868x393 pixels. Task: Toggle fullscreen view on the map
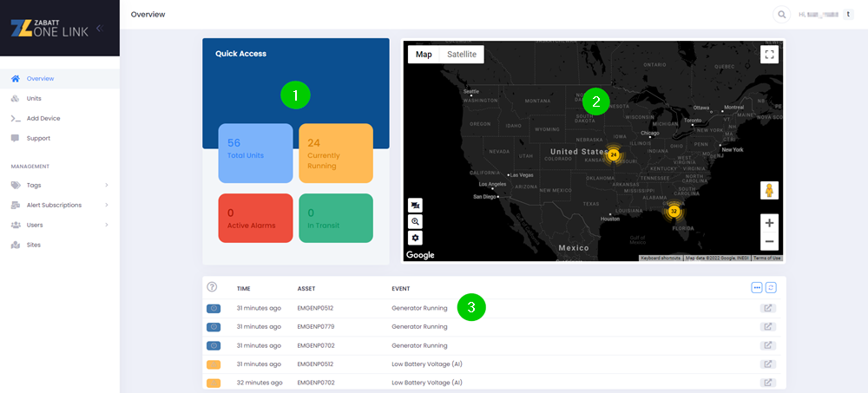769,55
